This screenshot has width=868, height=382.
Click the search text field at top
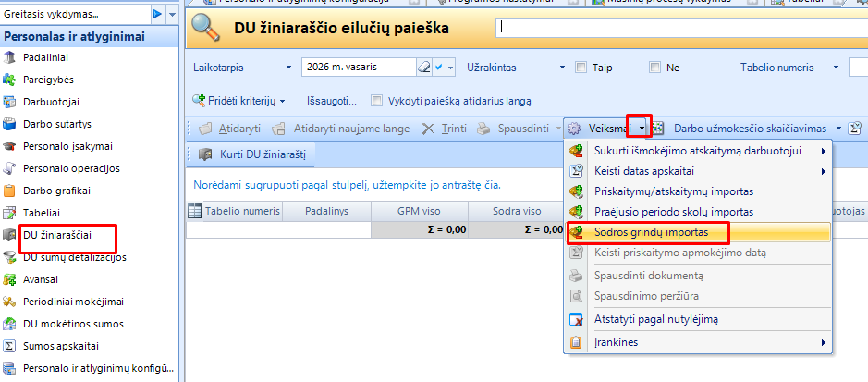679,29
